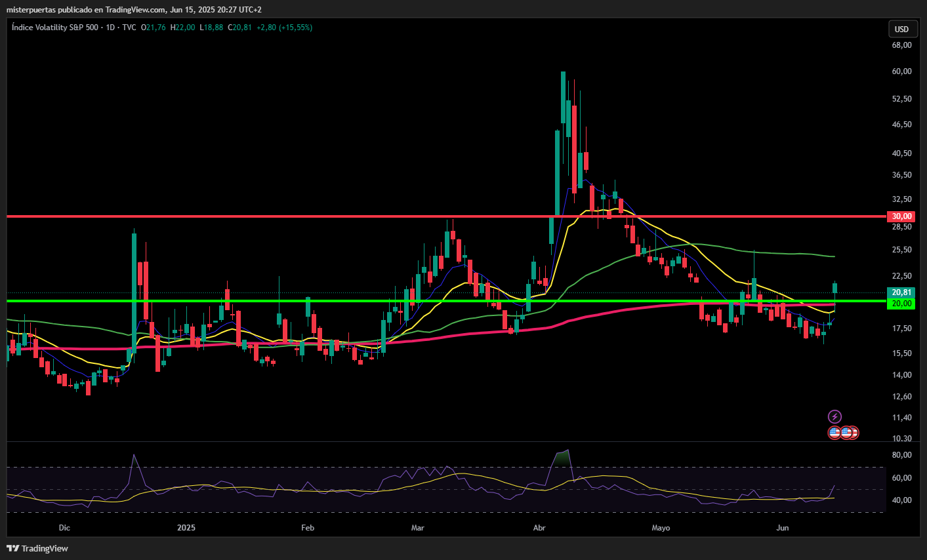Click the 52,50 price axis label
This screenshot has height=560, width=927.
tap(902, 99)
